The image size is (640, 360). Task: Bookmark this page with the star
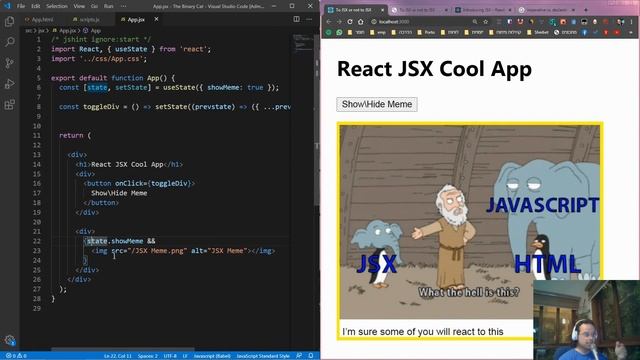(x=485, y=22)
